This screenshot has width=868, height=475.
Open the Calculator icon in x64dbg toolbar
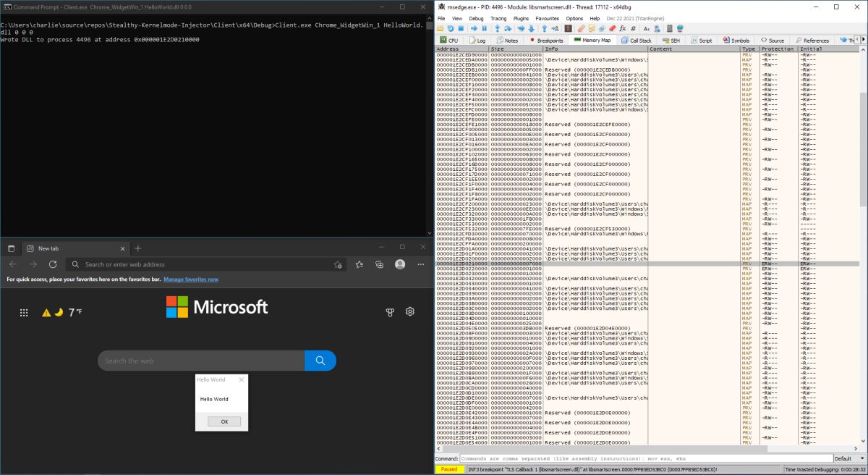click(669, 28)
